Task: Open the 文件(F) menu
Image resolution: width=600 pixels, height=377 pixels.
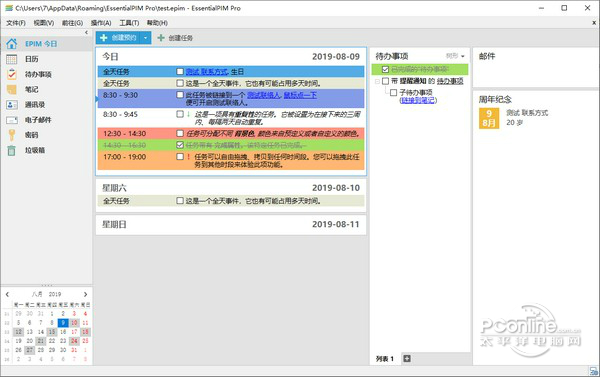Action: tap(16, 23)
